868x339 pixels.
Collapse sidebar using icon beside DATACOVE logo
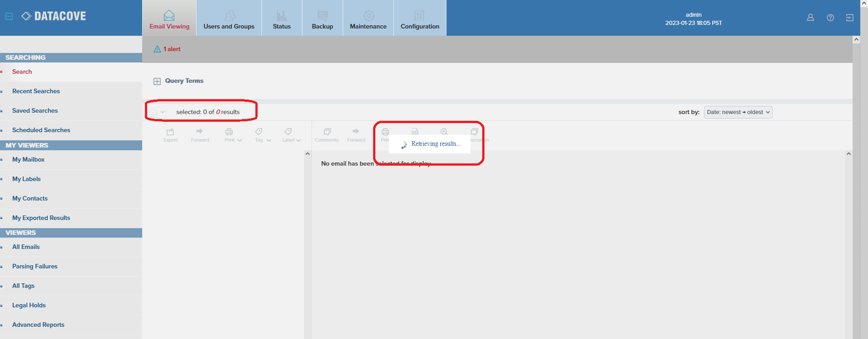pos(9,16)
